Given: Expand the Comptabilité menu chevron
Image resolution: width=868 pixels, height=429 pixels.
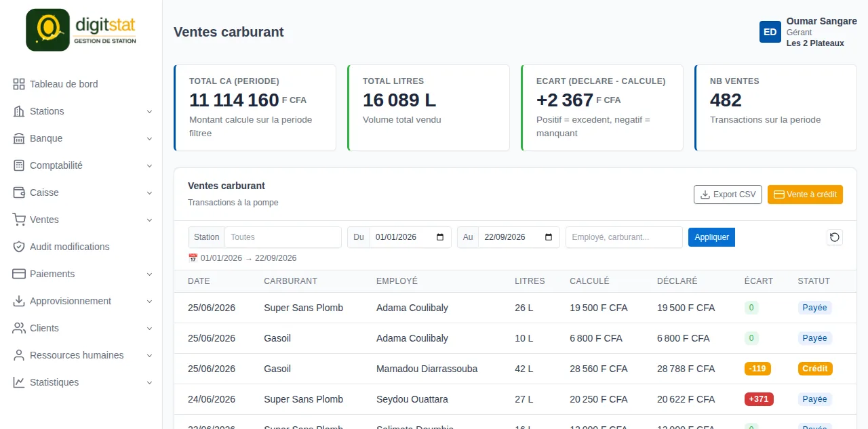Looking at the screenshot, I should tap(149, 166).
